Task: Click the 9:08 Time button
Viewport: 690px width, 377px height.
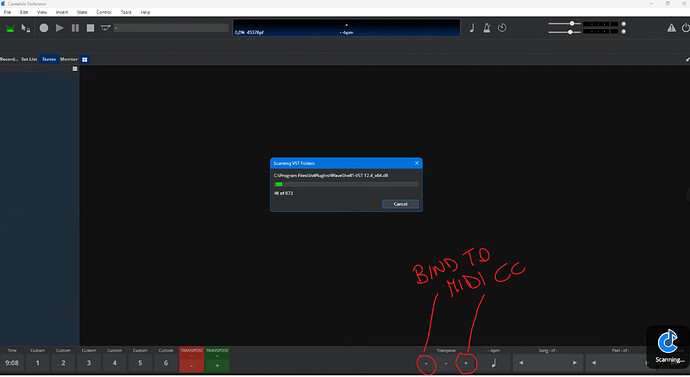Action: pyautogui.click(x=12, y=363)
